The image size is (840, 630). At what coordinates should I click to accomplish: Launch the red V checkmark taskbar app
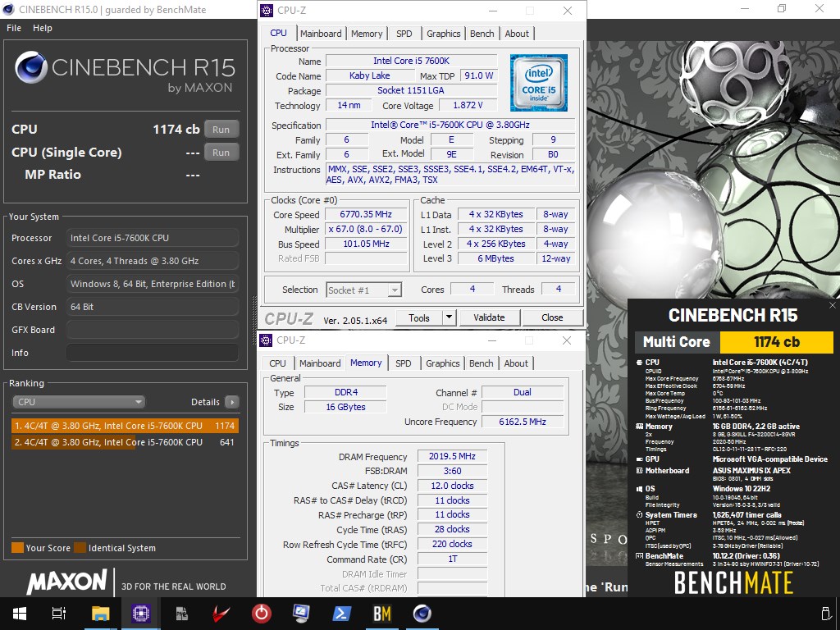221,614
